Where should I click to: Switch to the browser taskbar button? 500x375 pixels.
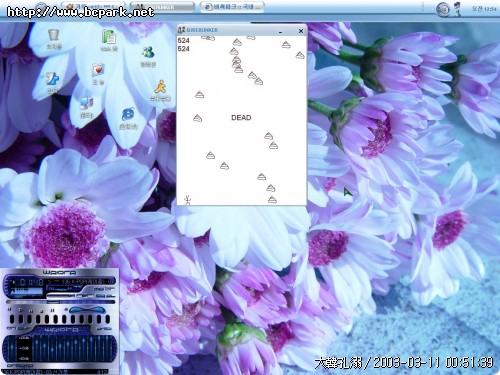click(232, 7)
